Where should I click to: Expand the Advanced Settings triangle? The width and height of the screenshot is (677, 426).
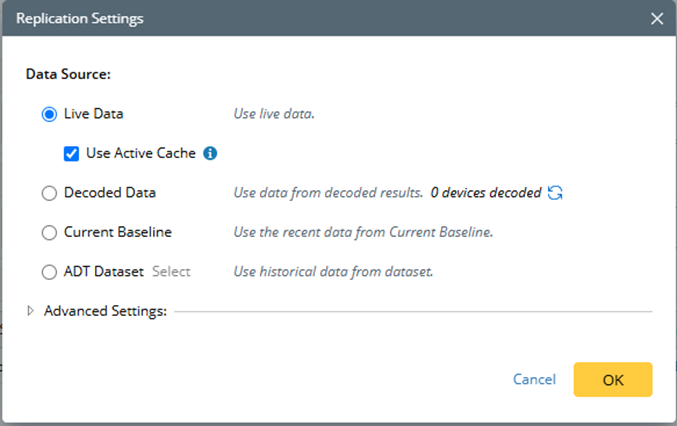pyautogui.click(x=31, y=311)
